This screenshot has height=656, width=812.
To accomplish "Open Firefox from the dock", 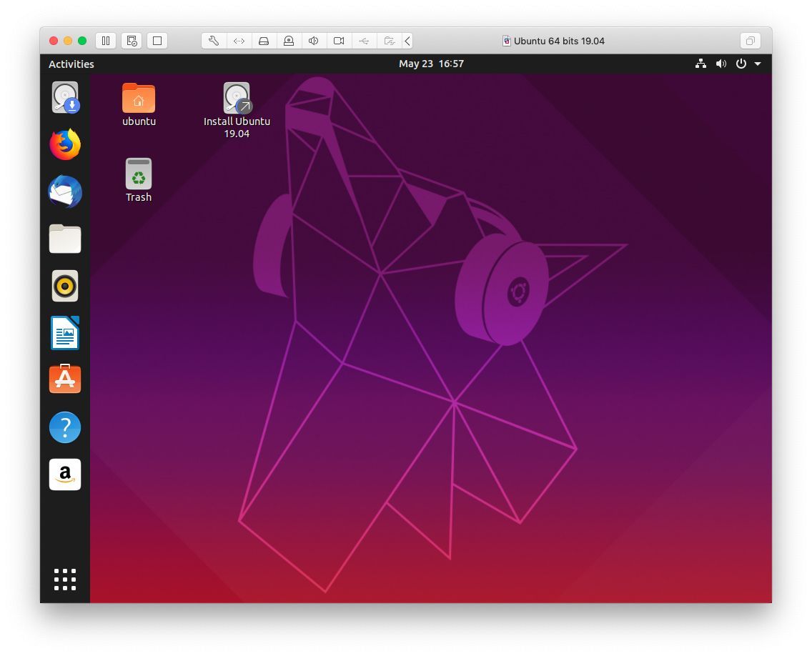I will [x=65, y=144].
